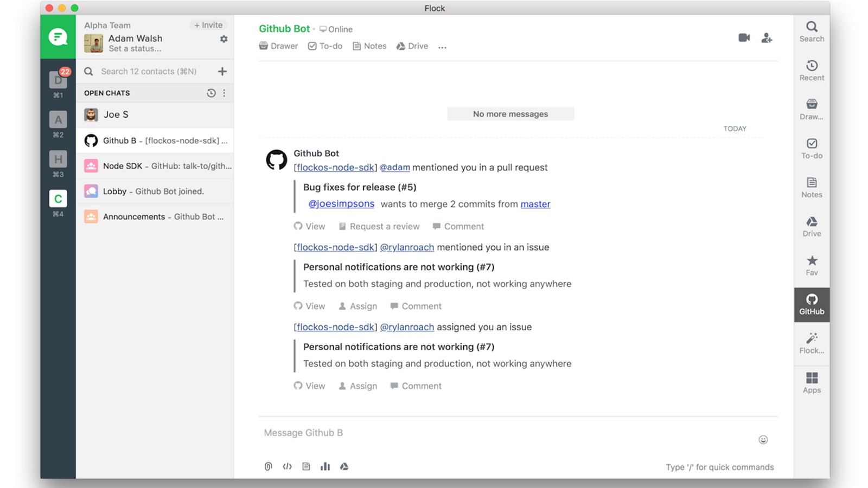The width and height of the screenshot is (868, 488).
Task: Click Bug fixes for release (#5) title
Action: tap(360, 187)
